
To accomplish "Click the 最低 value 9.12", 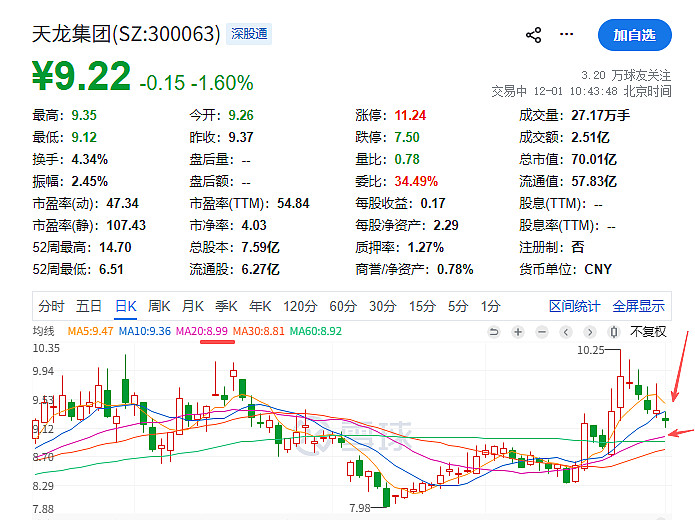I will click(84, 137).
